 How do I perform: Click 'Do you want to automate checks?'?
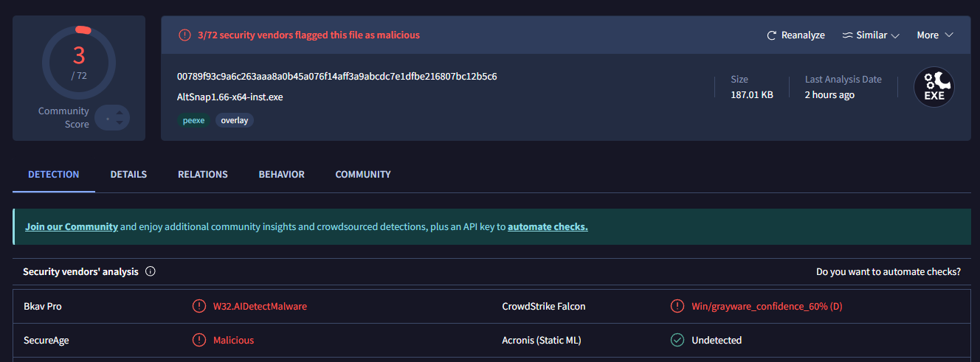click(x=888, y=271)
